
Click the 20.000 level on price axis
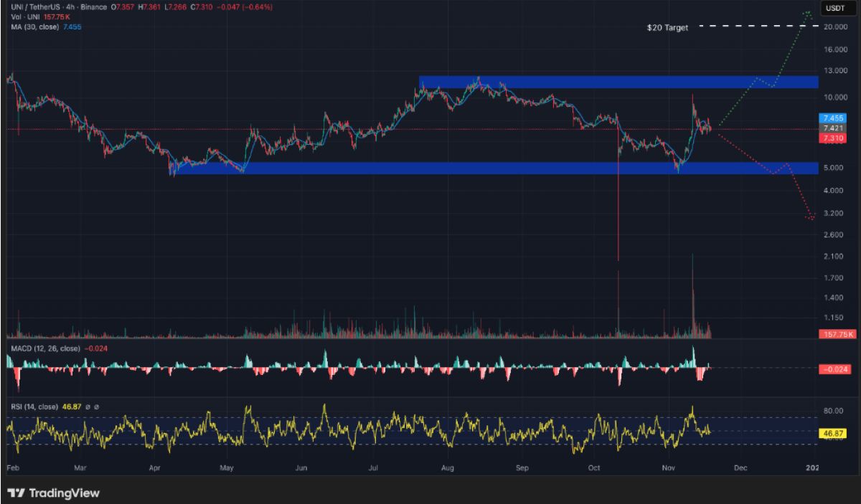point(836,27)
